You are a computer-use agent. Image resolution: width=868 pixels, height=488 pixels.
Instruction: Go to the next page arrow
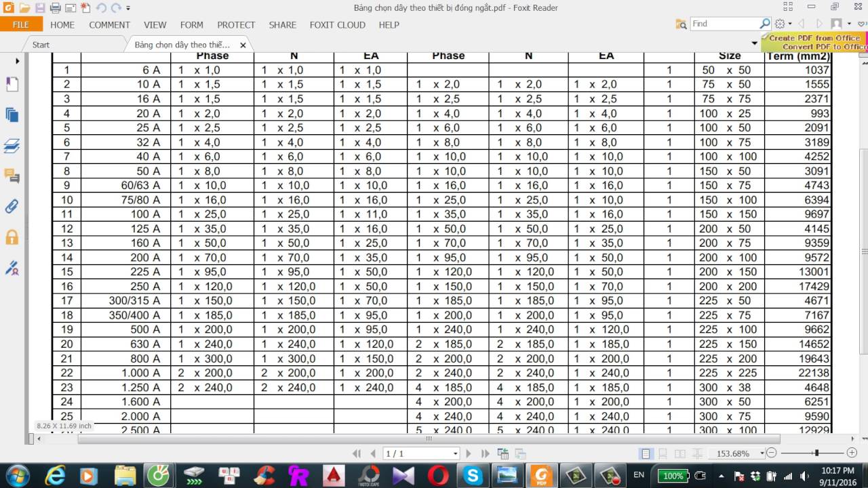(x=469, y=453)
